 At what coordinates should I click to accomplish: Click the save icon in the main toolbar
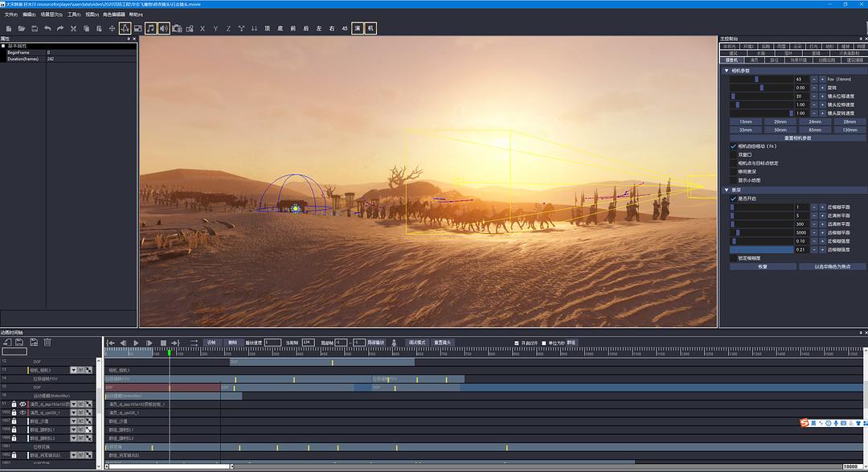(34, 29)
